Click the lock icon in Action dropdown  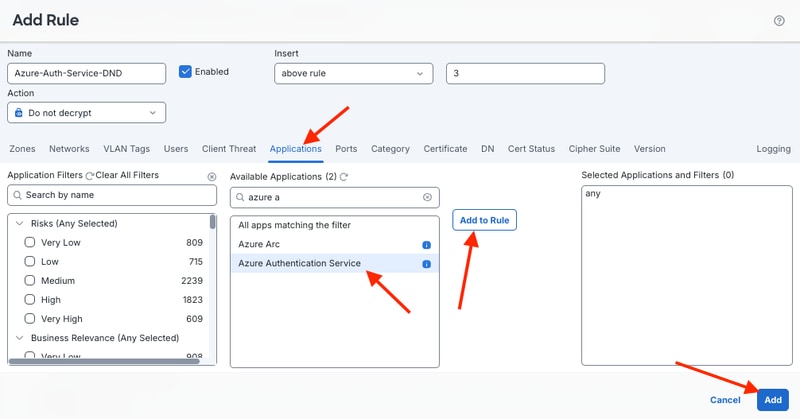[x=19, y=113]
